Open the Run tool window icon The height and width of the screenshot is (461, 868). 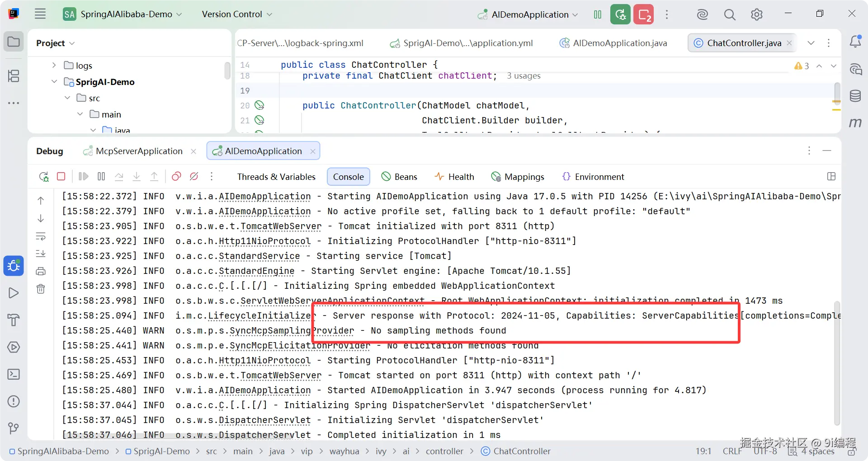[x=14, y=293]
